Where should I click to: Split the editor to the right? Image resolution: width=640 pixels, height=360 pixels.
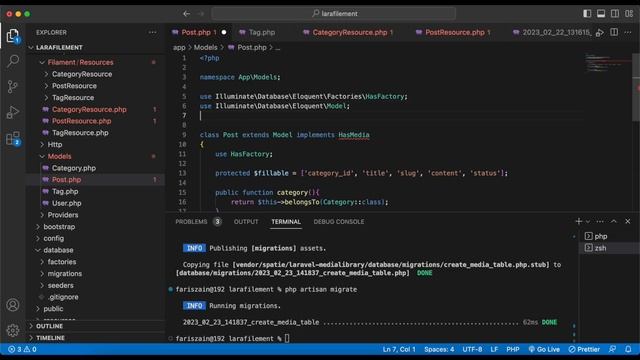coord(614,32)
